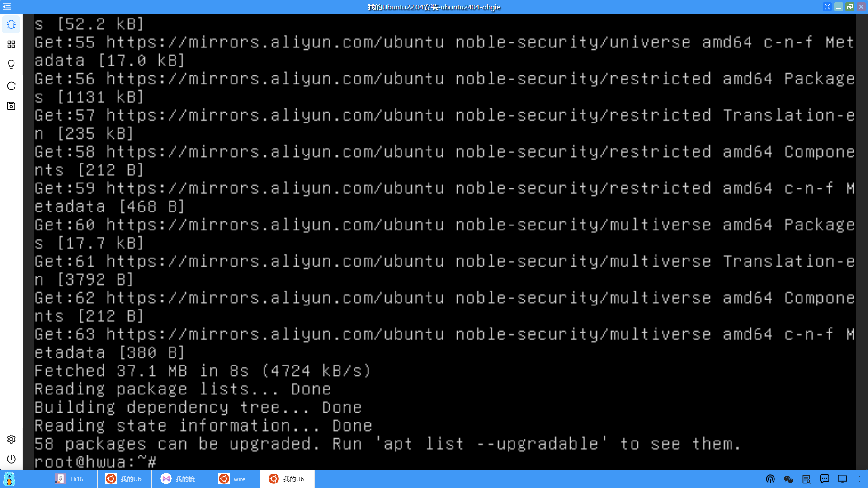Switch to the wire taskbar tab

[x=233, y=479]
